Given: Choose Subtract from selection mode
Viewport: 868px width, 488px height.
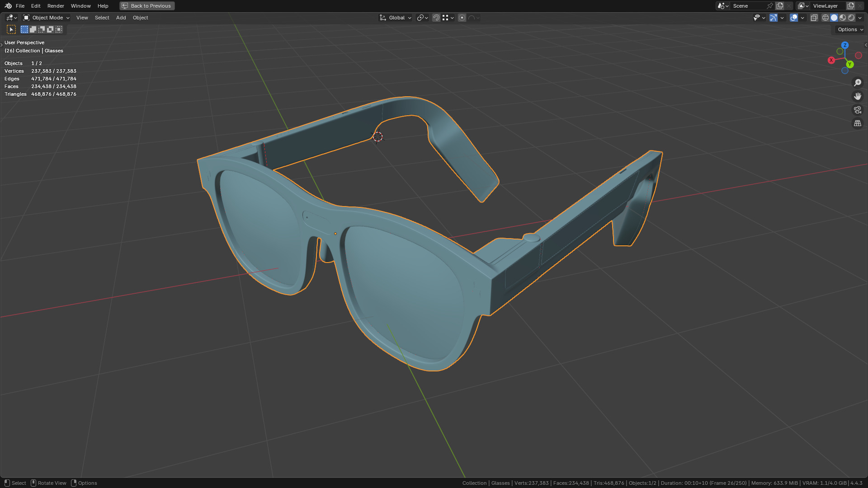Looking at the screenshot, I should point(42,29).
